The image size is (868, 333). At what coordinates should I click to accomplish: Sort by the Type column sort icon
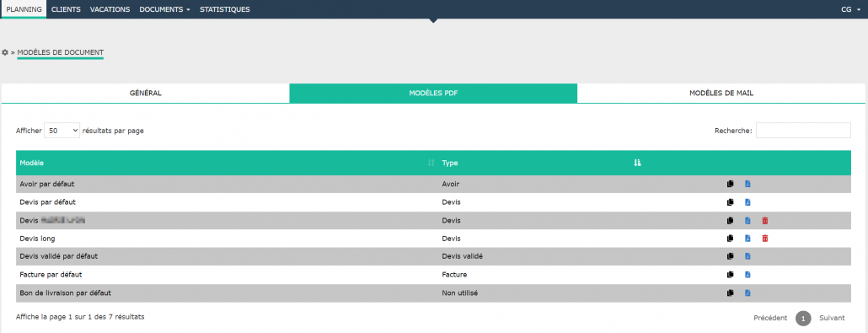tap(637, 163)
